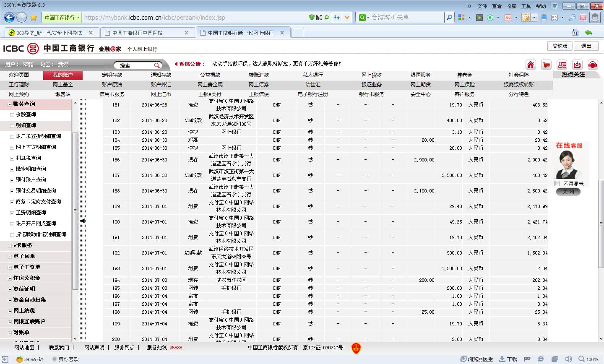
Task: Click the yellow star favorites icon
Action: (34, 17)
